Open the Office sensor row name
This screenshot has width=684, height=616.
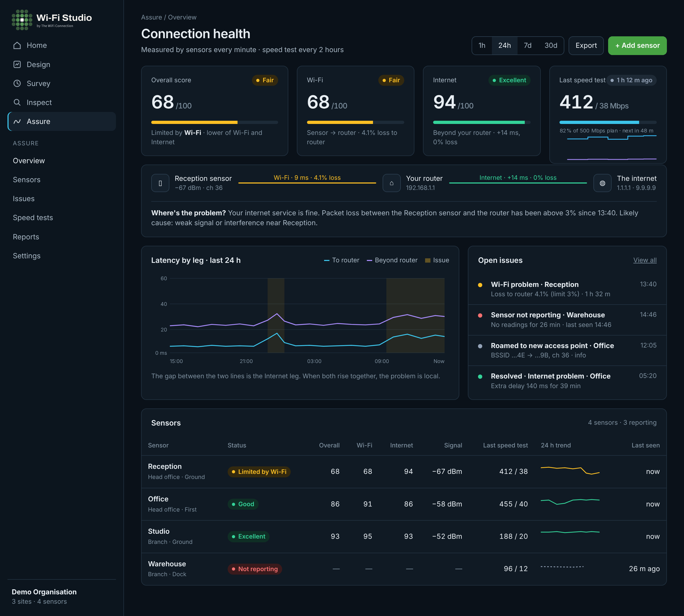pos(158,499)
